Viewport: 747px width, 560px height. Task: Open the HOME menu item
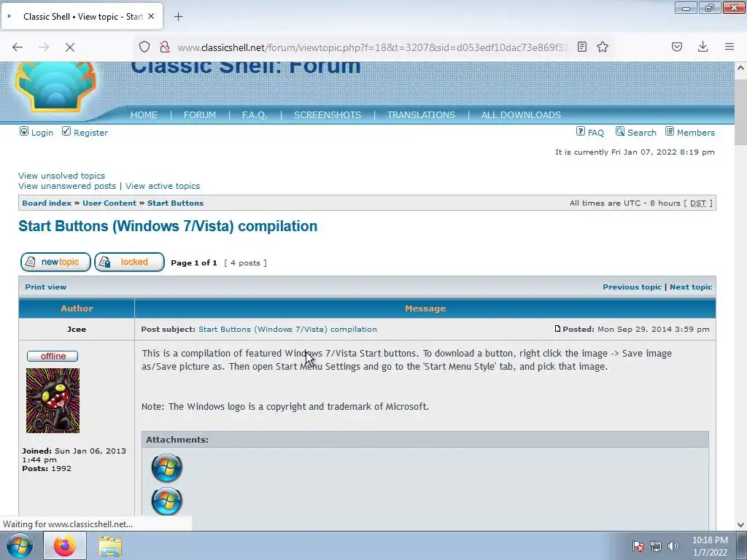[x=144, y=114]
